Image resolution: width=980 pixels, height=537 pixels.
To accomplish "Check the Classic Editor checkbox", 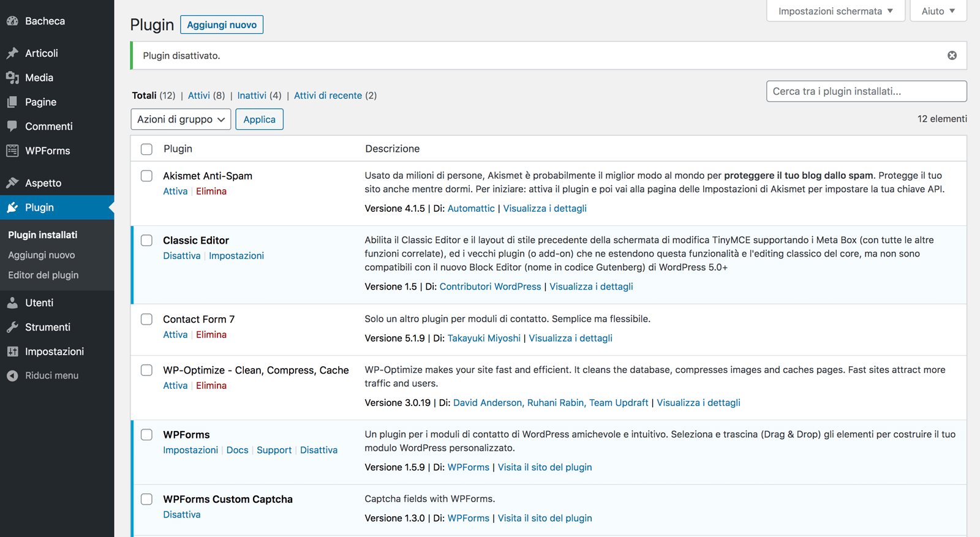I will (x=146, y=240).
